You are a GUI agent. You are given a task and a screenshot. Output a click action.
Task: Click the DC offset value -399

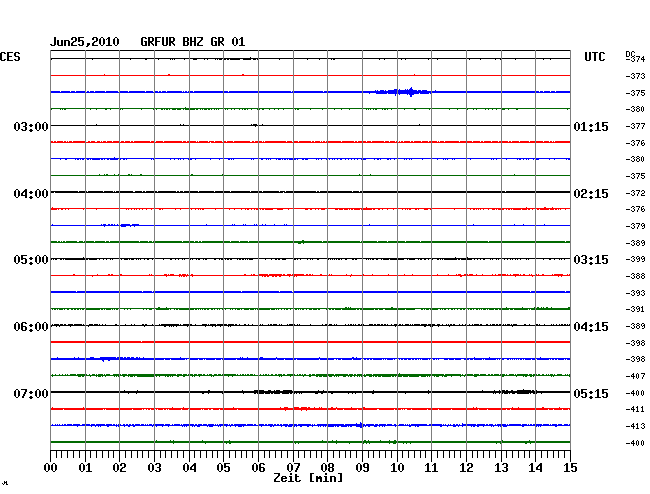[x=635, y=259]
